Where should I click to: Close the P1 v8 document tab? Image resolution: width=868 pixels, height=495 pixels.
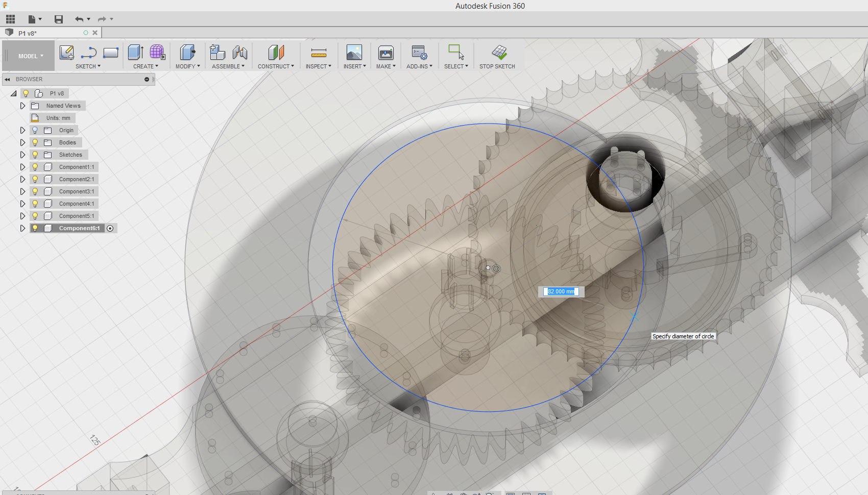(x=95, y=33)
